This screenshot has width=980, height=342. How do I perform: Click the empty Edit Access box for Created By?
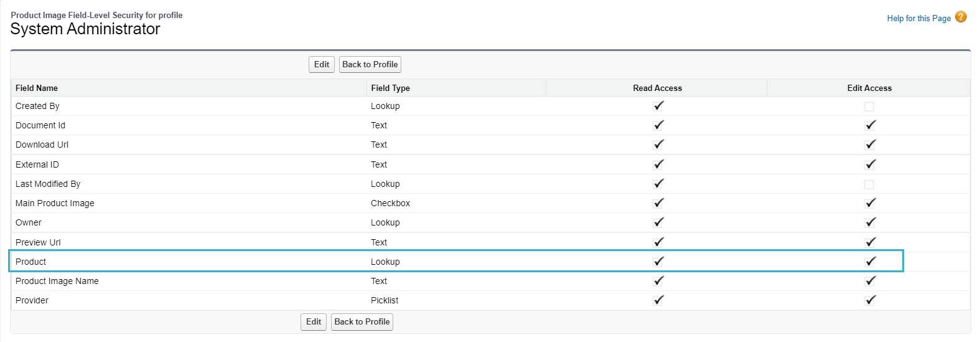tap(869, 107)
